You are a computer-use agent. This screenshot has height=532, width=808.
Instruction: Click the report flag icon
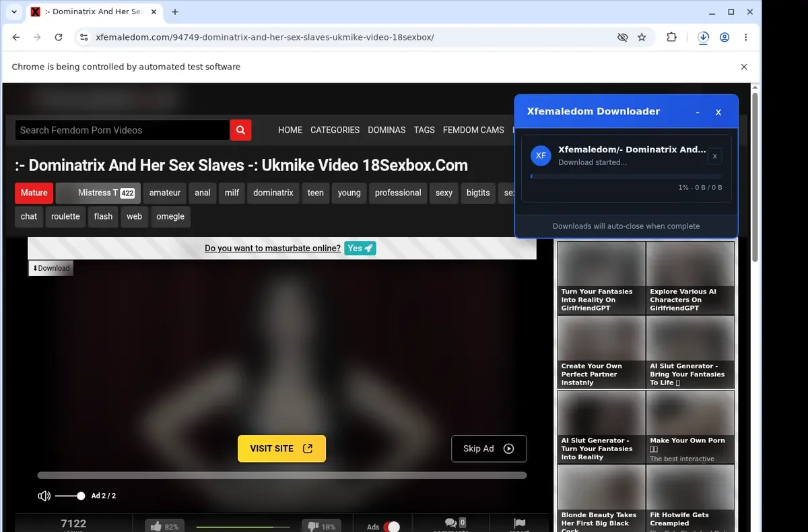click(519, 523)
